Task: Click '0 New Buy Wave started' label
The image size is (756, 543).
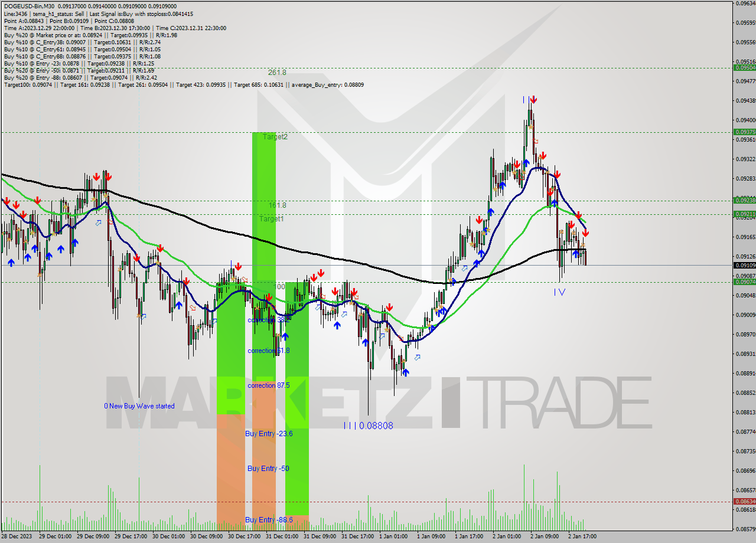Action: pyautogui.click(x=139, y=406)
